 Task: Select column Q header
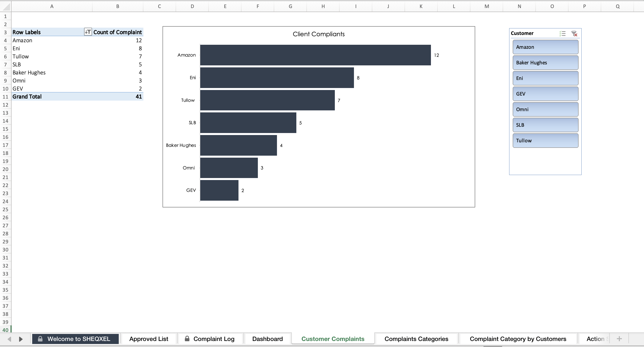click(x=618, y=7)
